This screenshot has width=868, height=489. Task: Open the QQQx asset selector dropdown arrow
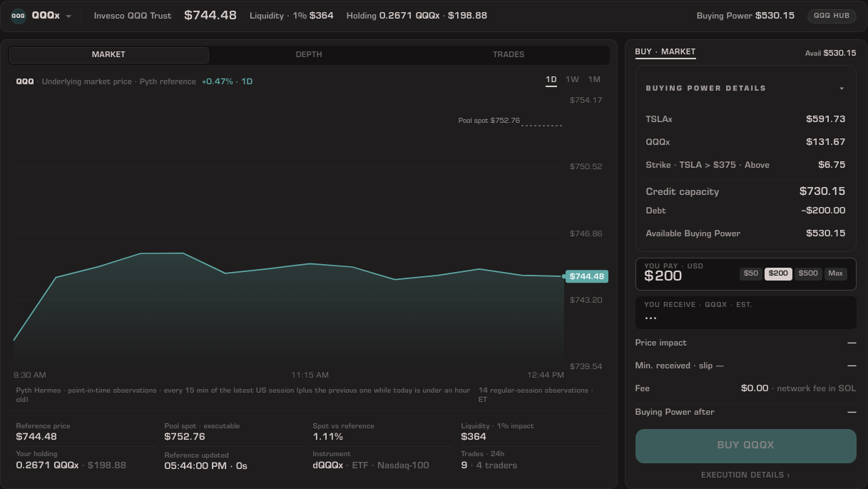pyautogui.click(x=68, y=16)
